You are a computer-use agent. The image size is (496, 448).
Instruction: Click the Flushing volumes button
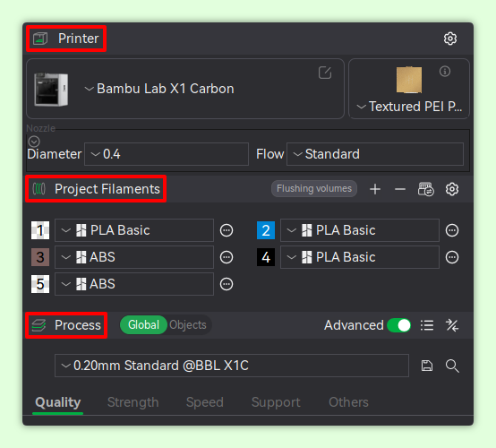point(314,189)
